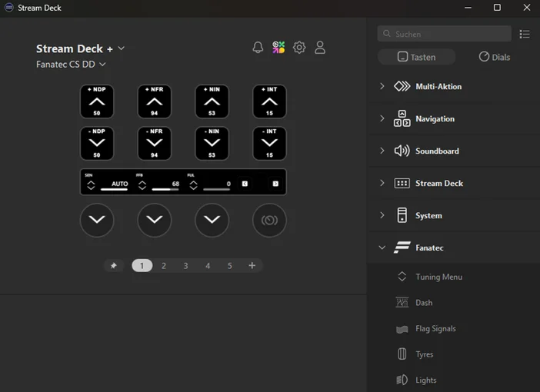Viewport: 540px width, 392px height.
Task: Go to page 3
Action: click(x=185, y=266)
